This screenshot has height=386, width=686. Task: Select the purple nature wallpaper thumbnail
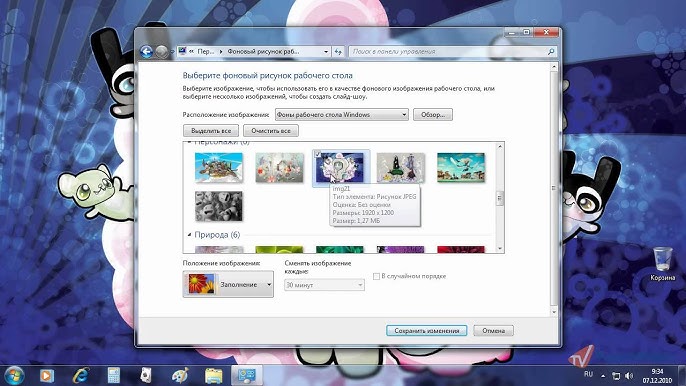(x=400, y=249)
